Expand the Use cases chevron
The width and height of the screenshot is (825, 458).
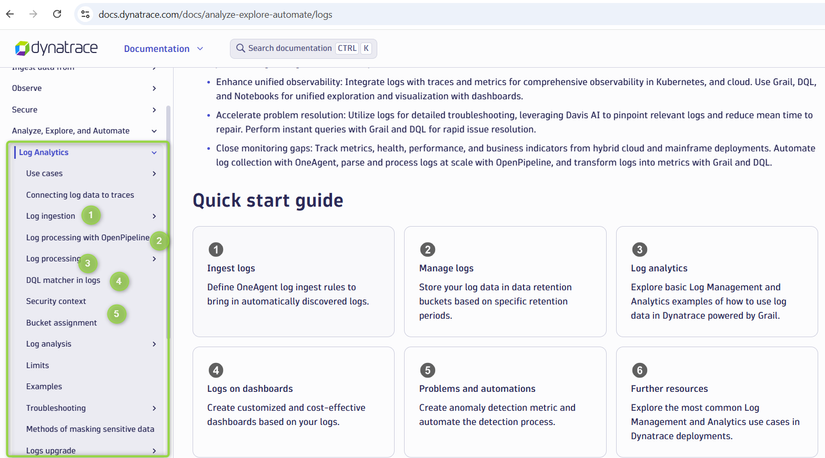(x=154, y=174)
